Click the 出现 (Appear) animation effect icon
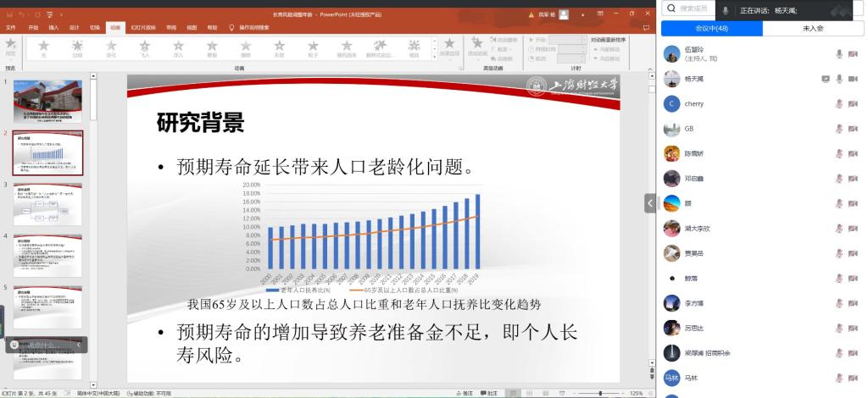The height and width of the screenshot is (398, 868). click(77, 47)
